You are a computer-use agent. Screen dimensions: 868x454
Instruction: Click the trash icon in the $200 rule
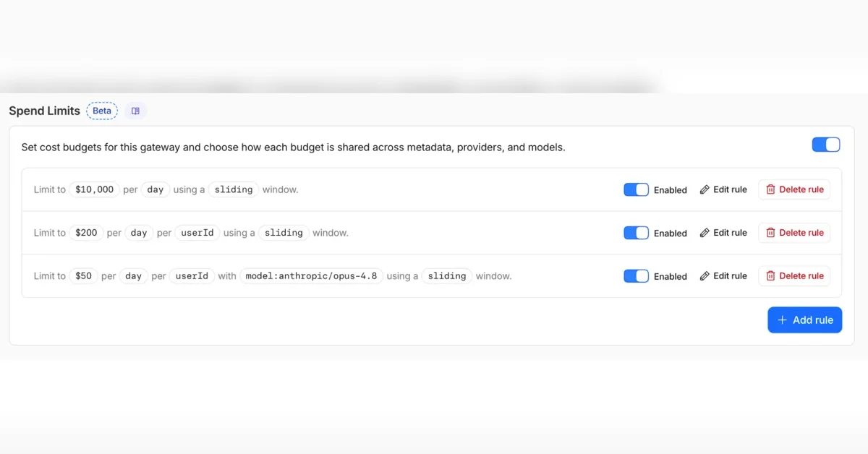[770, 233]
